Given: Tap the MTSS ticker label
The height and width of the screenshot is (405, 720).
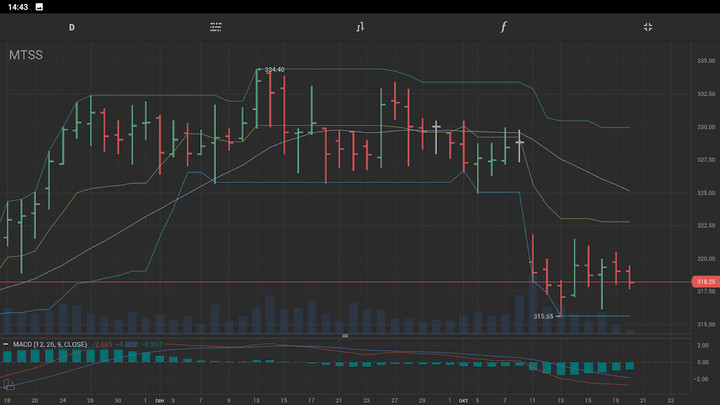Looking at the screenshot, I should [x=26, y=55].
